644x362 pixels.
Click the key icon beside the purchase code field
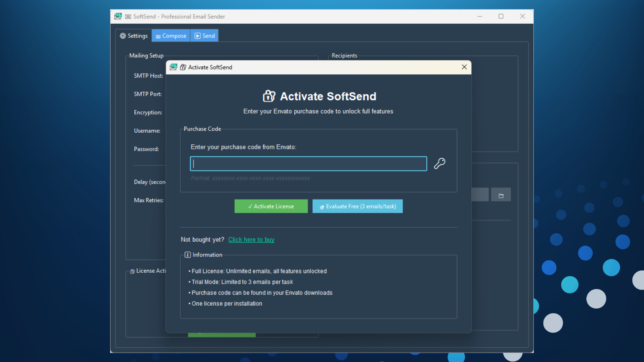[440, 163]
